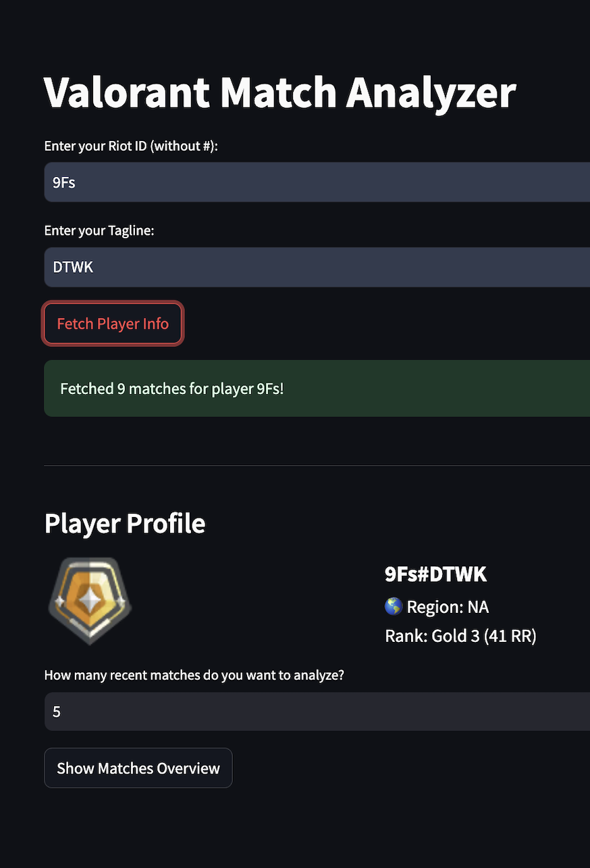Click the Player Profile heading

coord(125,524)
